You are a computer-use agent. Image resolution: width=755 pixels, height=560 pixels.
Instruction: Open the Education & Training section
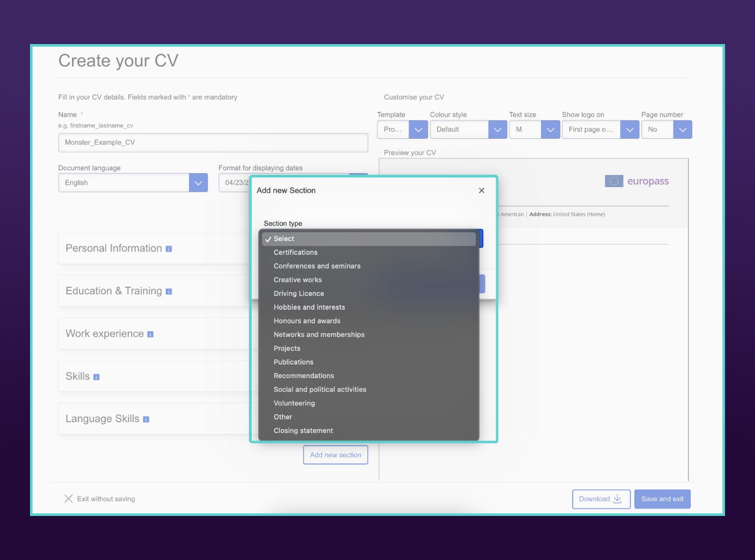tap(154, 291)
